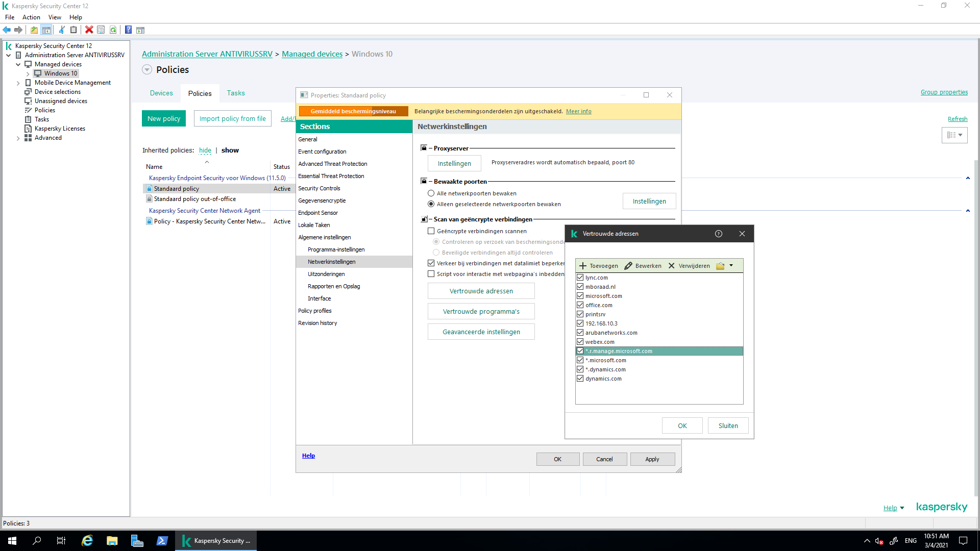Expand the Mobile Device Management tree node
Viewport: 980px width, 551px height.
(x=18, y=83)
